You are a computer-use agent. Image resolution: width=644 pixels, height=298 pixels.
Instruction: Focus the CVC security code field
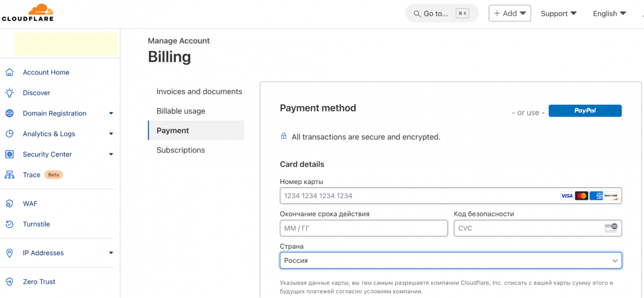pyautogui.click(x=538, y=228)
